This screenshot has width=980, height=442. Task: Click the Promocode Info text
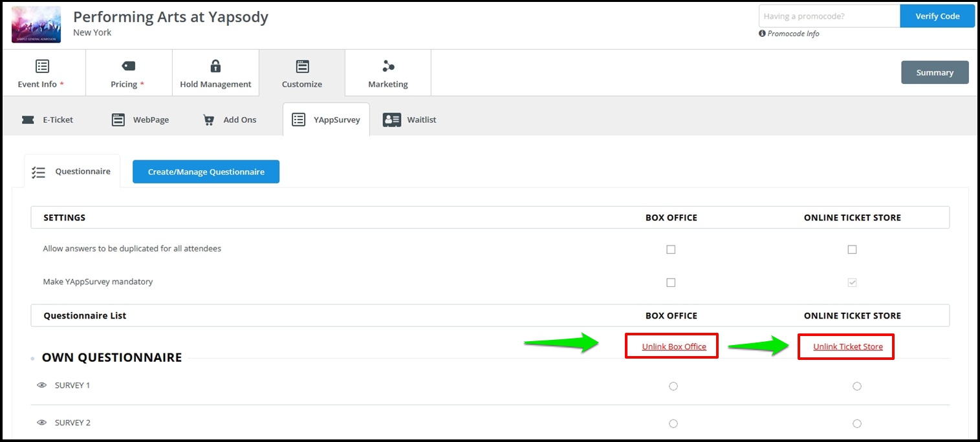[x=793, y=34]
